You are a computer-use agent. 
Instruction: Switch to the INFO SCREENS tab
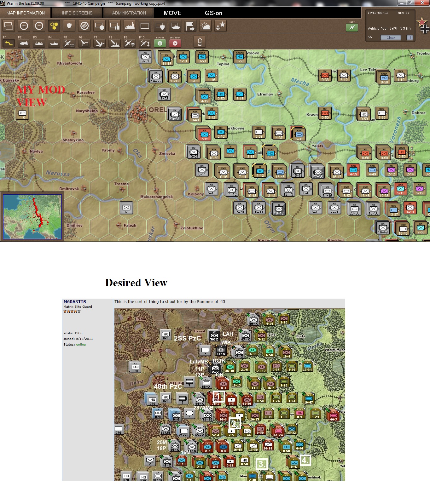77,13
